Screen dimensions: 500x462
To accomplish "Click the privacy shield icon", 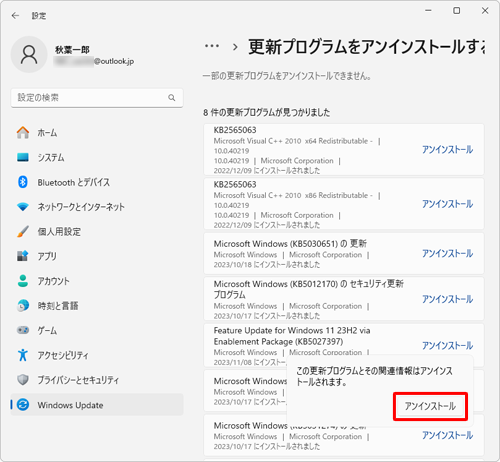I will coord(23,380).
